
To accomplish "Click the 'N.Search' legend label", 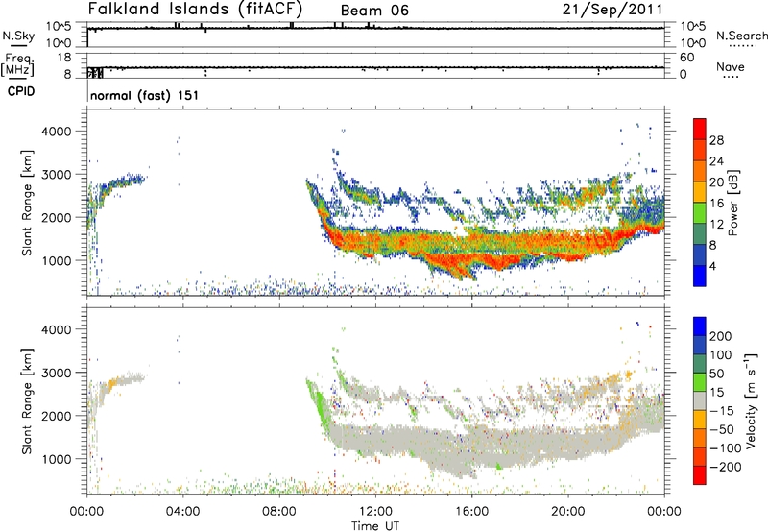I will click(741, 36).
